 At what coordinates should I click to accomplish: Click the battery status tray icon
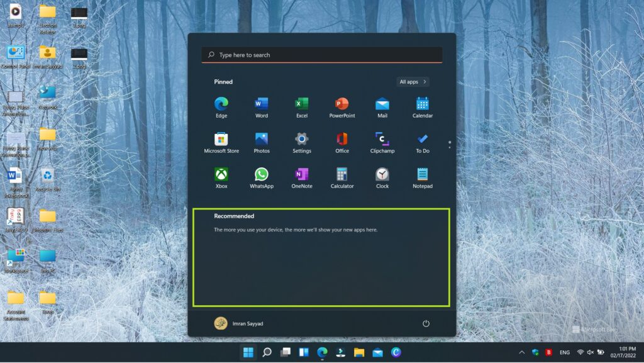click(601, 352)
